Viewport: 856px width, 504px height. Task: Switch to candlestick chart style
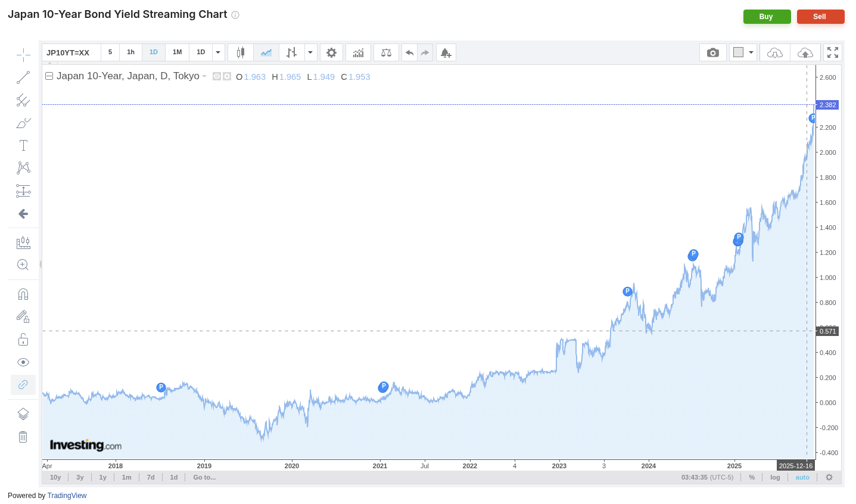point(241,52)
